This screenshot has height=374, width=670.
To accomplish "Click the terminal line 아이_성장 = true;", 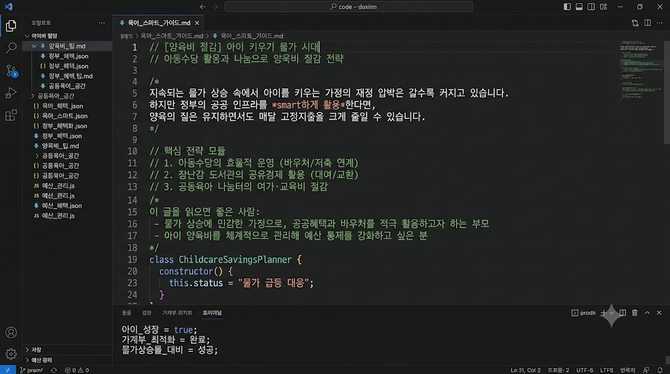I will point(159,330).
